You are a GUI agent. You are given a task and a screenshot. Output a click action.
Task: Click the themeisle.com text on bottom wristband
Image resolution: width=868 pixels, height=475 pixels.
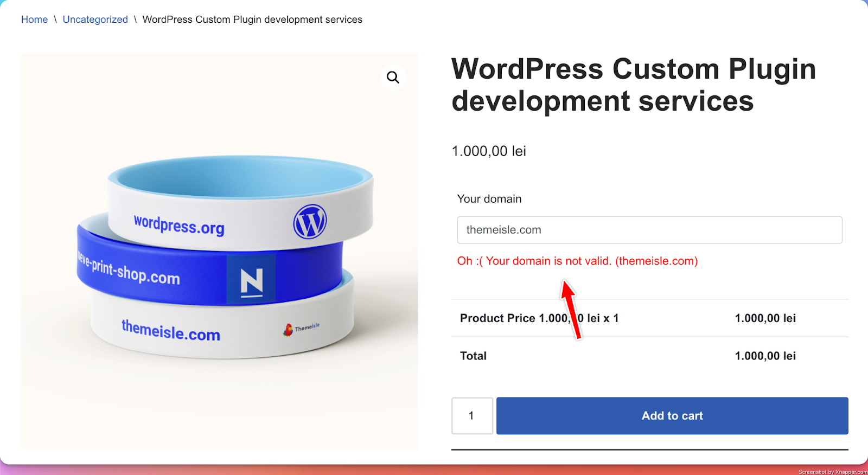(x=171, y=330)
